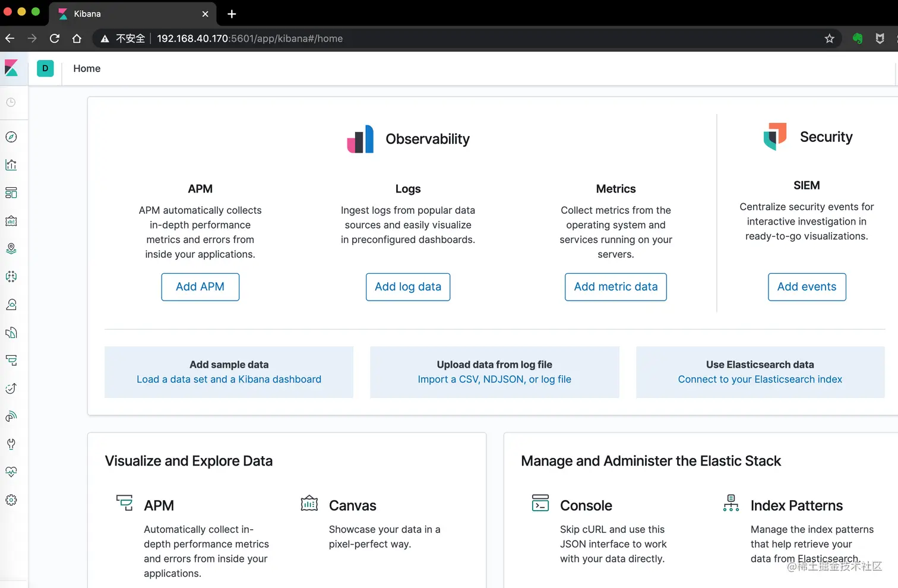Open Visualize from the sidebar chart icon

tap(11, 165)
